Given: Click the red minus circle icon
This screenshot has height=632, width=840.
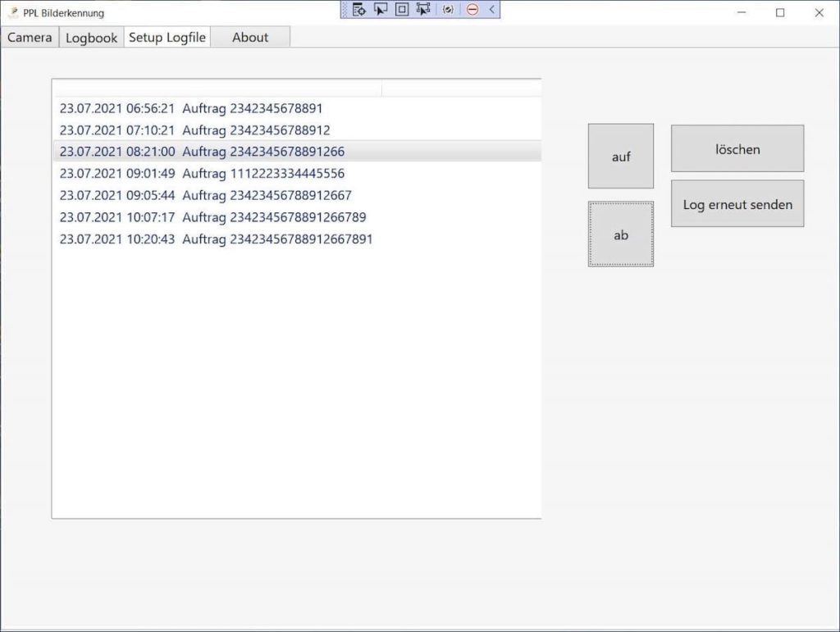Looking at the screenshot, I should tap(472, 10).
